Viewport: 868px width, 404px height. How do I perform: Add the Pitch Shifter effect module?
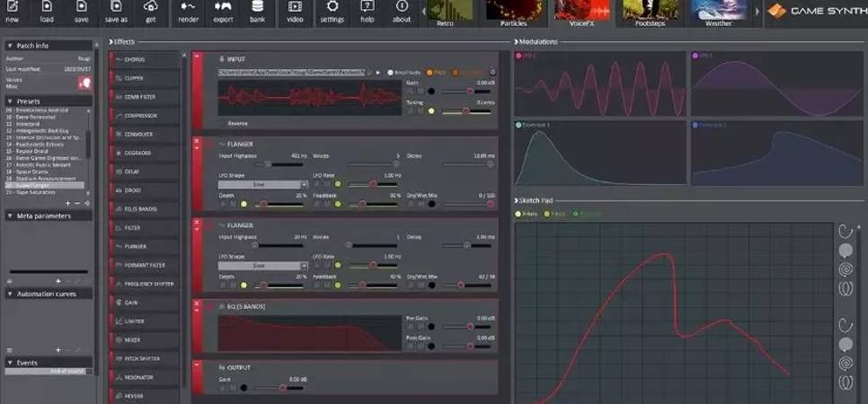144,359
